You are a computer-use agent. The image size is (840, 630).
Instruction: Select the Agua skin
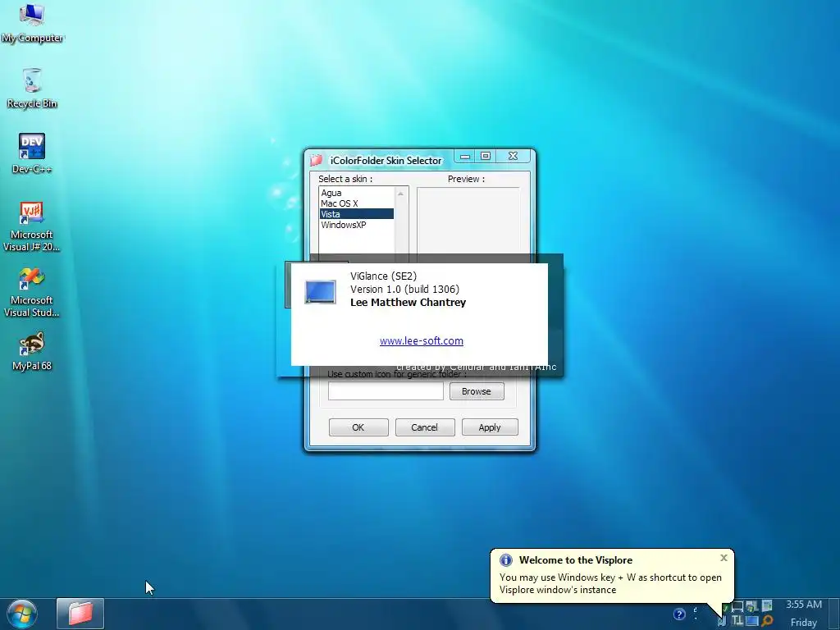pyautogui.click(x=356, y=193)
